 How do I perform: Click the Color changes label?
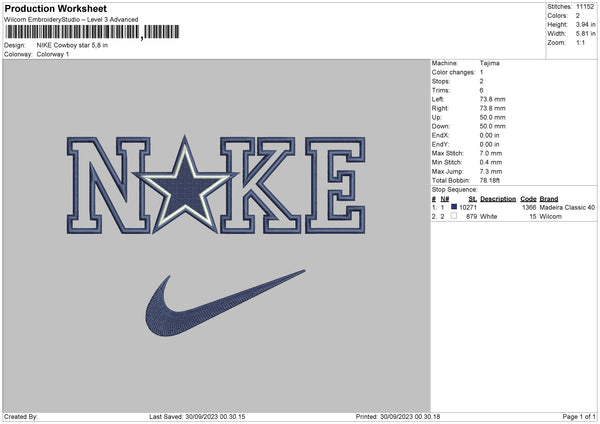pos(453,72)
